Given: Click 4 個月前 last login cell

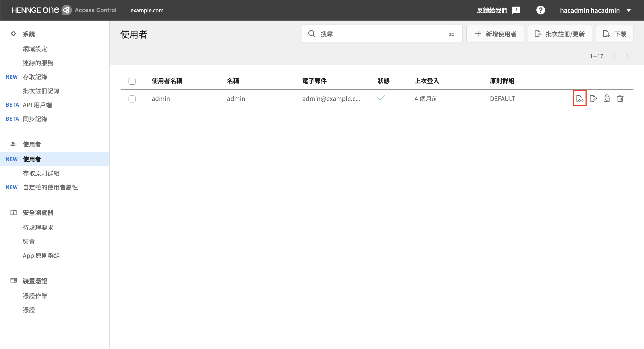Looking at the screenshot, I should click(426, 99).
